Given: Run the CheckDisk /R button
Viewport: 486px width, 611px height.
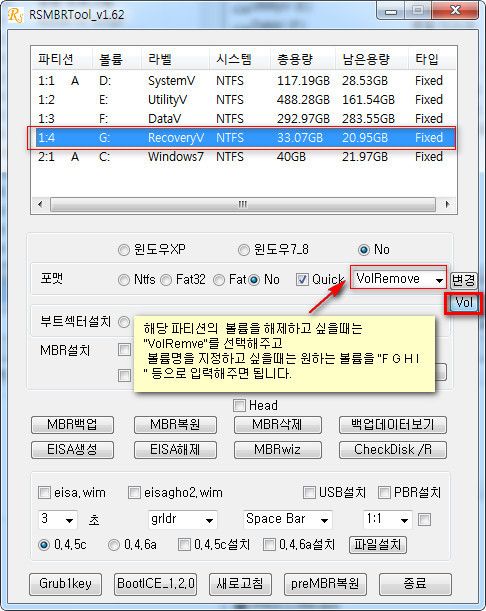Looking at the screenshot, I should pos(393,450).
